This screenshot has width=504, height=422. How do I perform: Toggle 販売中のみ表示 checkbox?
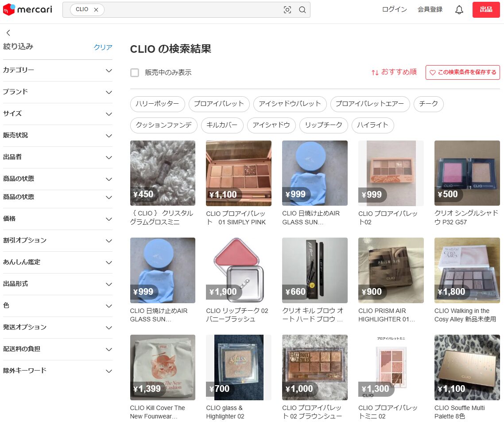click(135, 73)
